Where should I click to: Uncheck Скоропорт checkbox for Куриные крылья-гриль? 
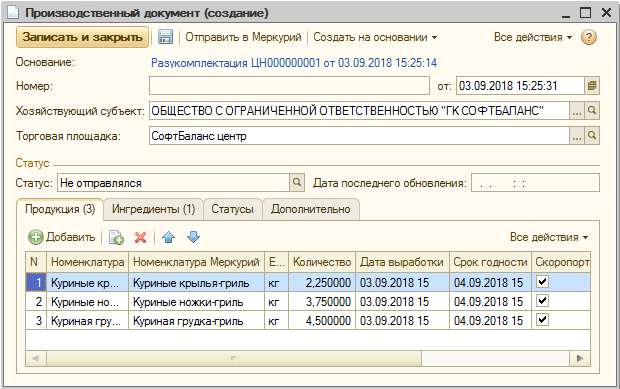pyautogui.click(x=542, y=282)
